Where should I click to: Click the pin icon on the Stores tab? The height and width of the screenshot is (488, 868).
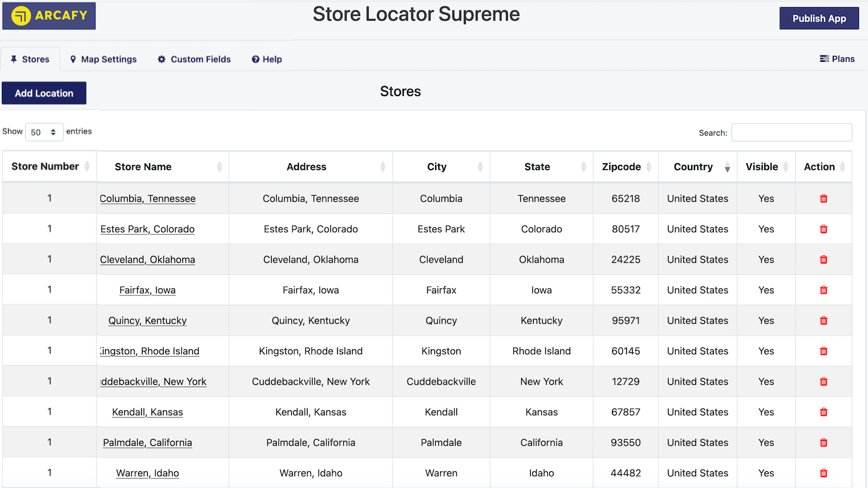click(14, 59)
